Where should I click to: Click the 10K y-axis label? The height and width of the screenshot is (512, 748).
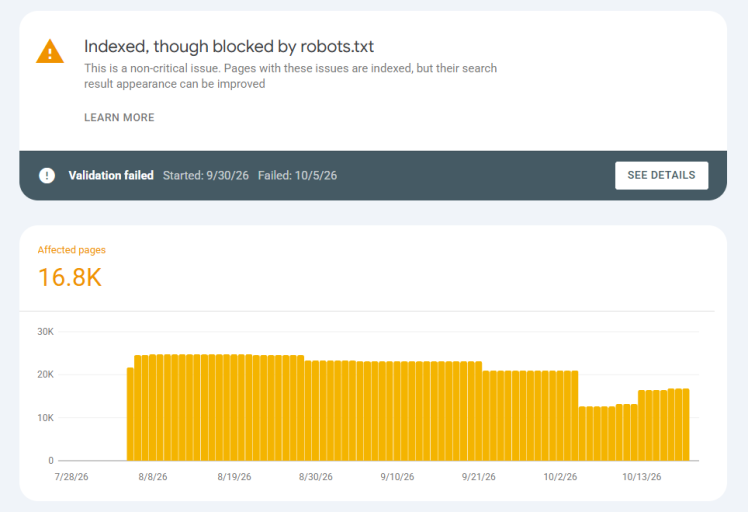[46, 418]
